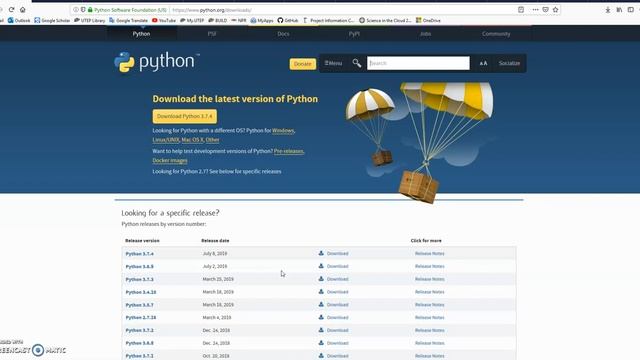This screenshot has width=640, height=360.
Task: Follow the Docker images link
Action: tap(170, 160)
